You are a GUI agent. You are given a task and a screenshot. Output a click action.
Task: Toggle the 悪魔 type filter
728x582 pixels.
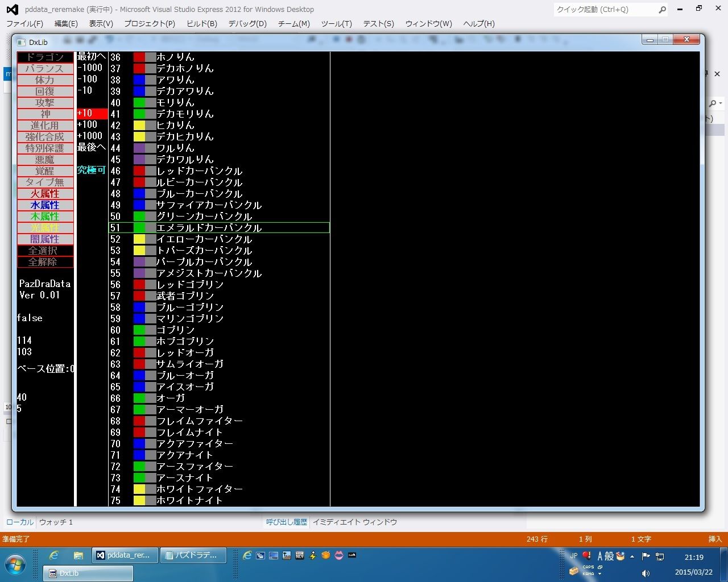tap(45, 160)
